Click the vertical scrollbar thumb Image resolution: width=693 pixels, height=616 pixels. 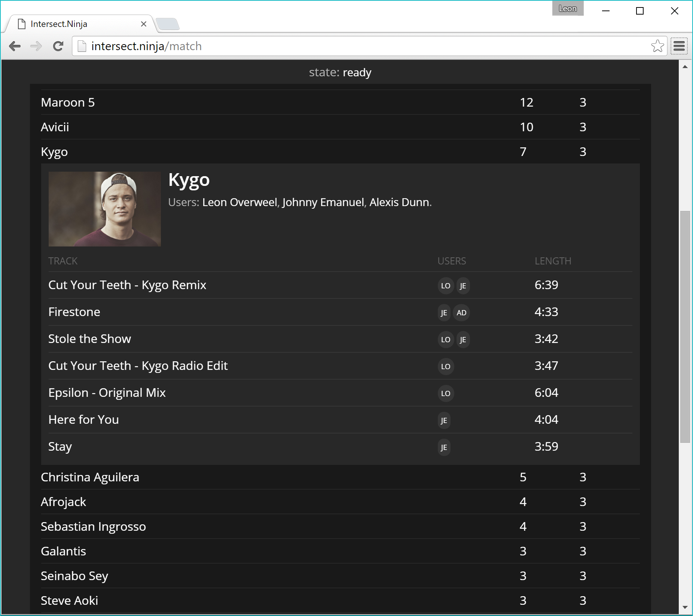(685, 327)
